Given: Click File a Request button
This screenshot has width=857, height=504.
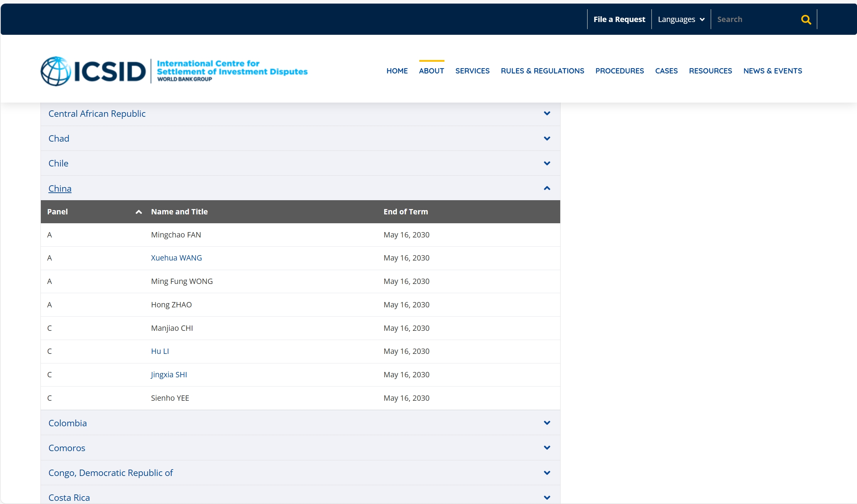Looking at the screenshot, I should (619, 20).
